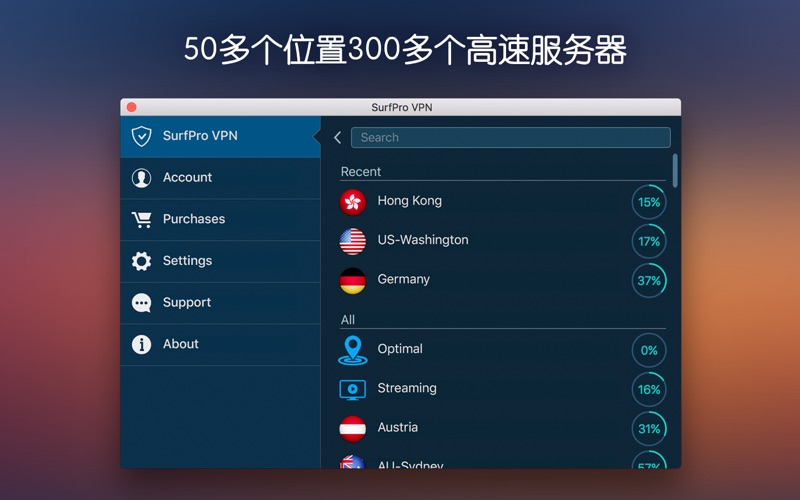The height and width of the screenshot is (500, 800).
Task: Click the About info icon
Action: point(141,344)
